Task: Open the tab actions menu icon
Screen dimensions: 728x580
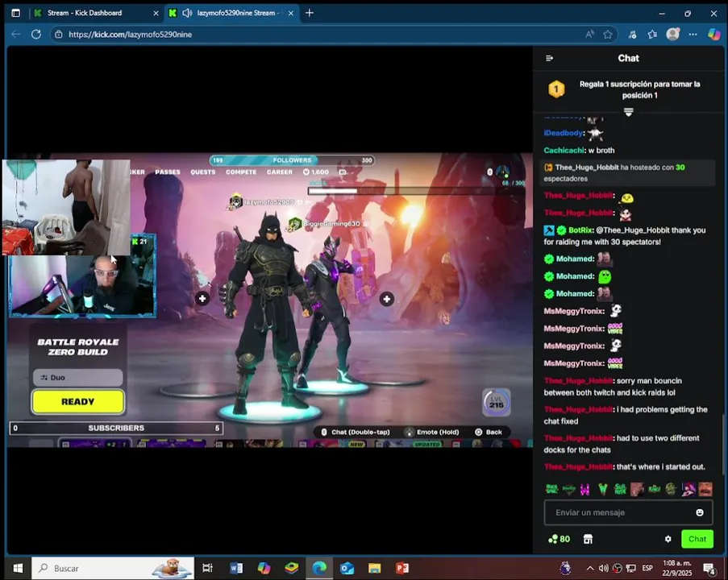Action: [x=16, y=13]
